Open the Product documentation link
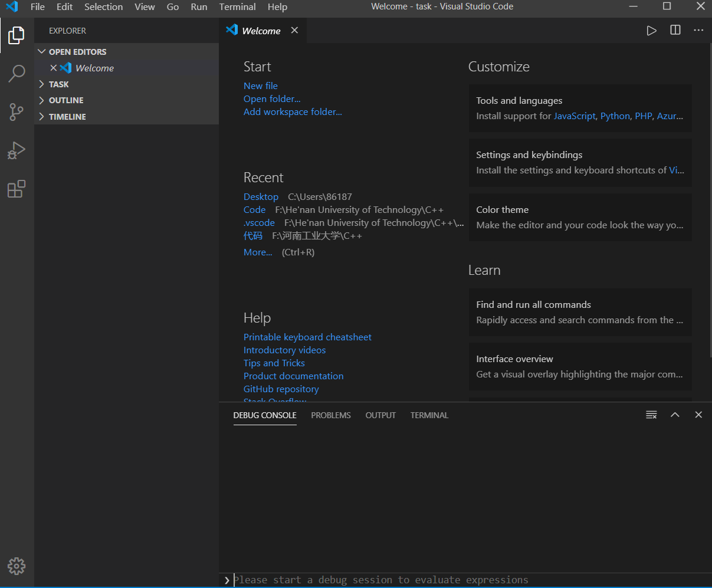 (293, 376)
